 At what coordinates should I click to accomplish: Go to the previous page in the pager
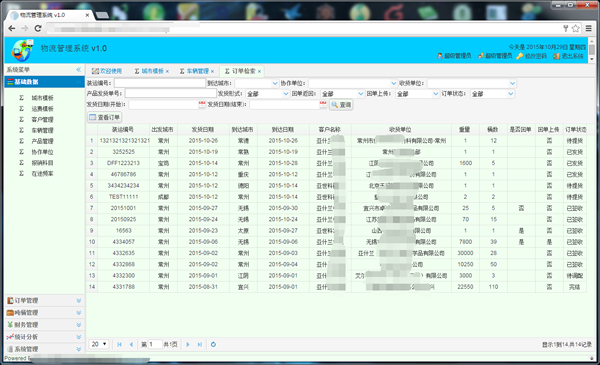pyautogui.click(x=131, y=344)
